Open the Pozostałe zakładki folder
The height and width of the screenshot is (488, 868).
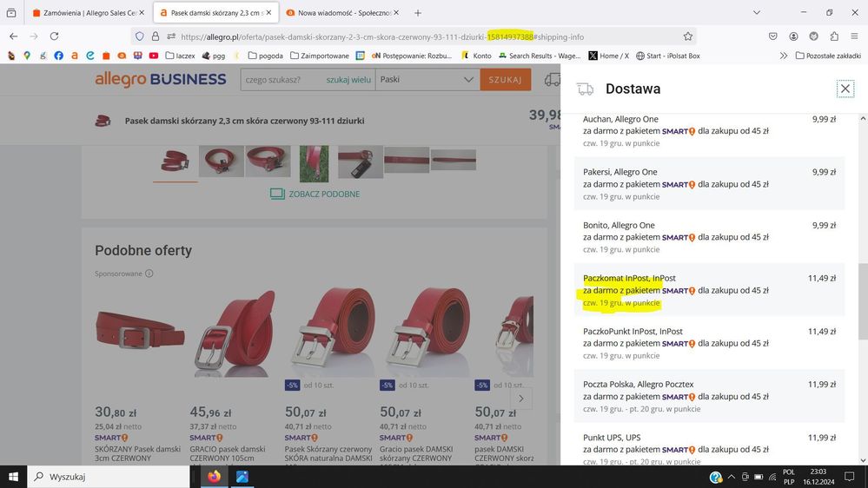click(828, 56)
